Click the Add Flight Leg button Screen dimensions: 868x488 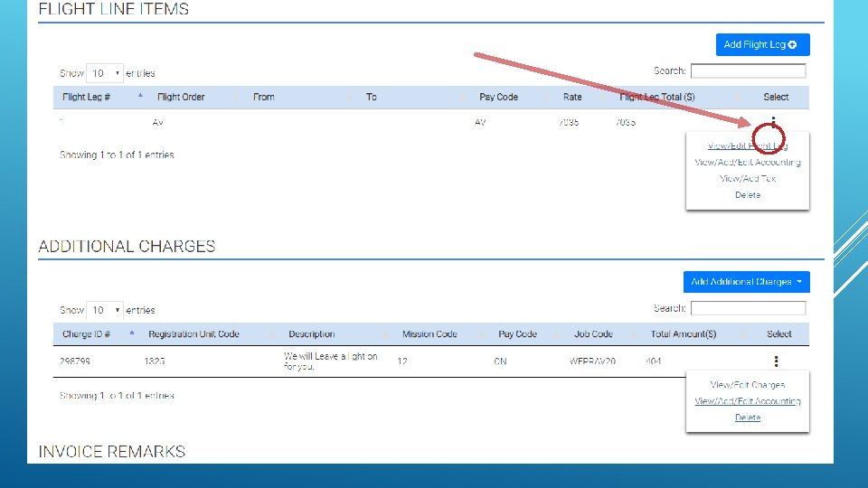(762, 45)
